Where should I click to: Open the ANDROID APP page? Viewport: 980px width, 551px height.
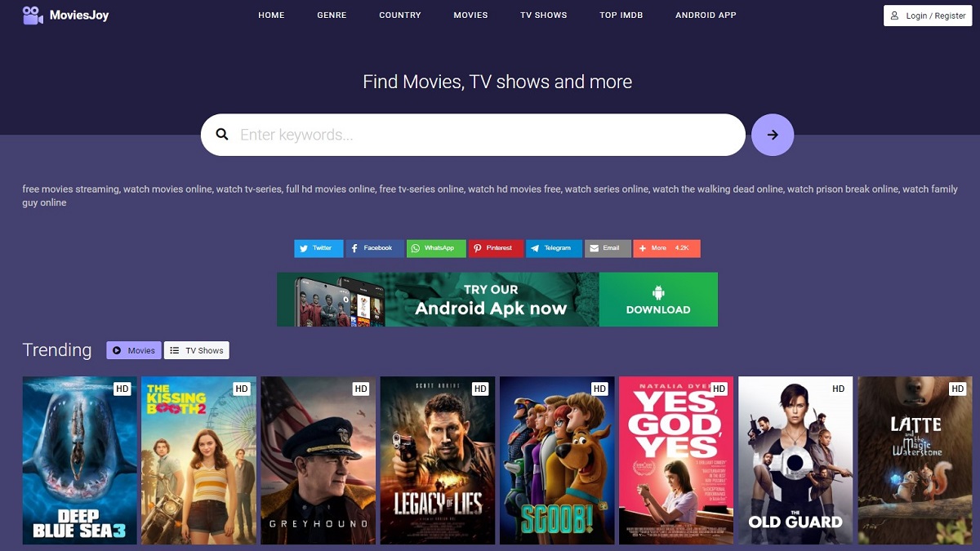pos(706,15)
